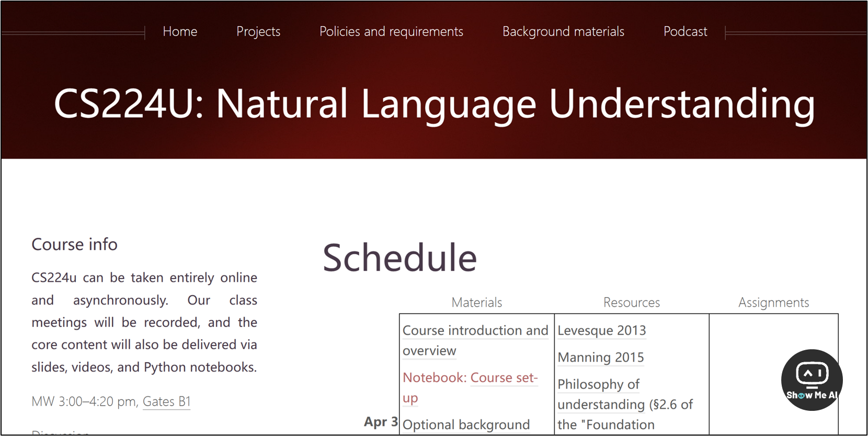Open Background materials in navigation

click(x=563, y=31)
